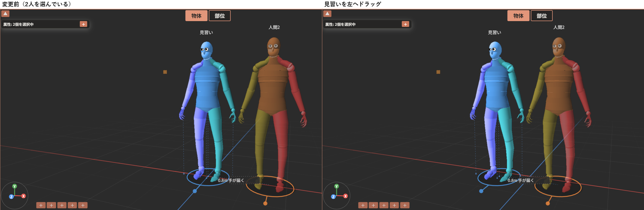Image resolution: width=644 pixels, height=210 pixels.
Task: Click the small orange square marker in 変更前 view
Action: [x=165, y=72]
